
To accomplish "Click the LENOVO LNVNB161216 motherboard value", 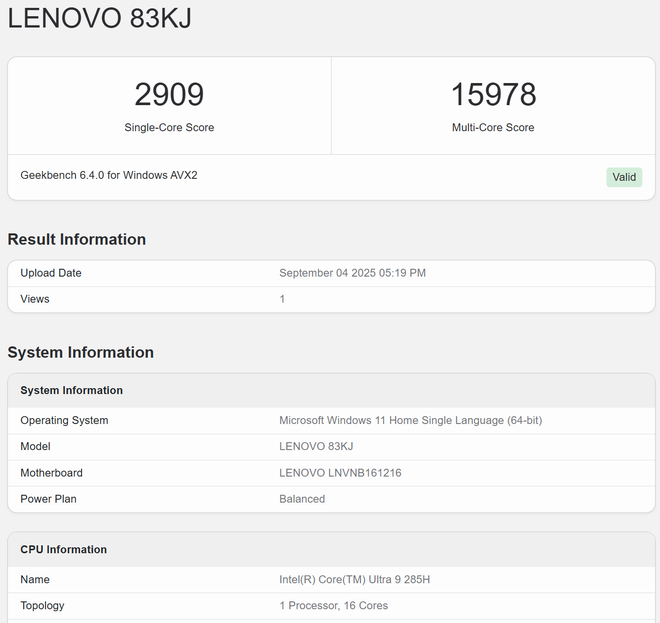I will click(340, 473).
